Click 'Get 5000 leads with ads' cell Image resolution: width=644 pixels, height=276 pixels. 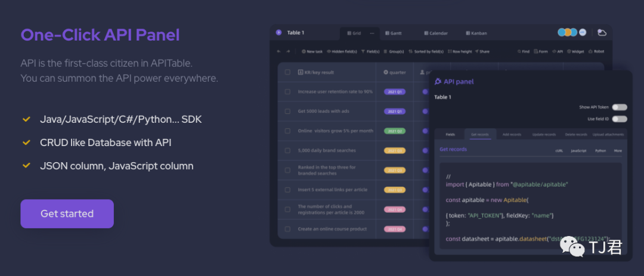click(324, 111)
